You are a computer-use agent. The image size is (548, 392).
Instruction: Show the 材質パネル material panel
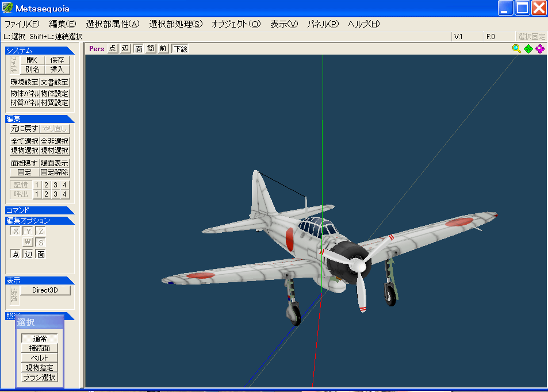tap(25, 103)
